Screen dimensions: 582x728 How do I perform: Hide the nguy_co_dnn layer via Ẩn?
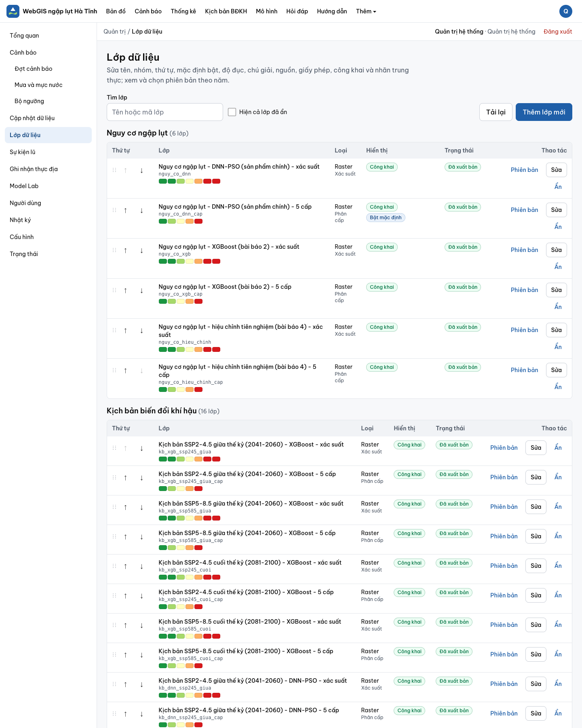(558, 186)
